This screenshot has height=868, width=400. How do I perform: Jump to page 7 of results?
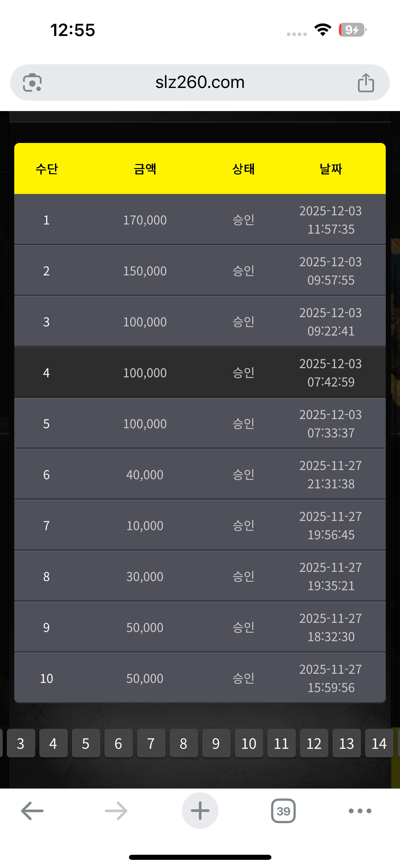151,744
